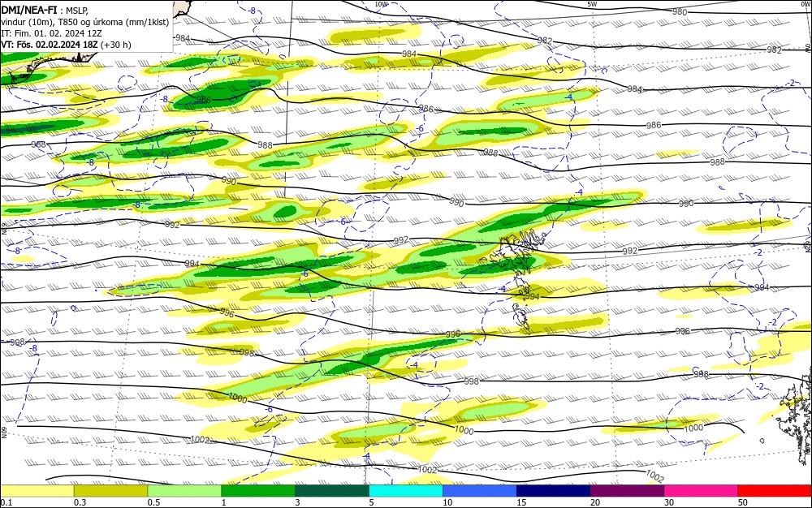Screen dimensions: 812x508
Task: Click the '0.1' legend value
Action: tap(6, 502)
